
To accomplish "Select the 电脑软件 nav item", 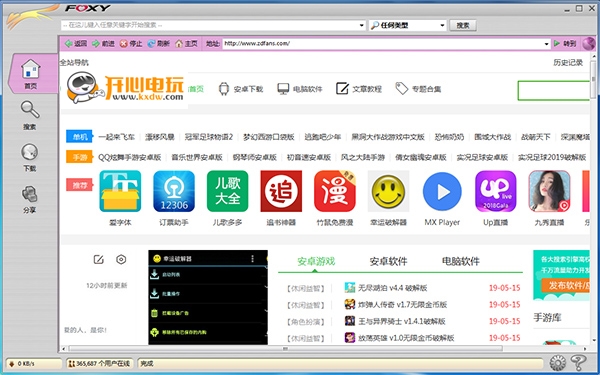I will coord(300,89).
